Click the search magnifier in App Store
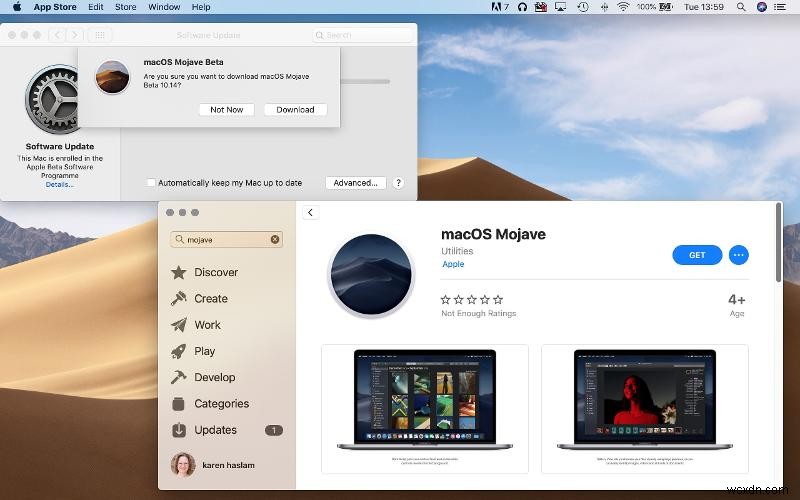The width and height of the screenshot is (800, 500). point(179,239)
